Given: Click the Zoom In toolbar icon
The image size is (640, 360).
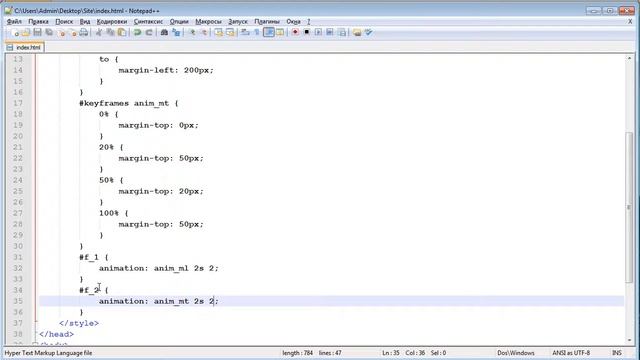Looking at the screenshot, I should 192,33.
